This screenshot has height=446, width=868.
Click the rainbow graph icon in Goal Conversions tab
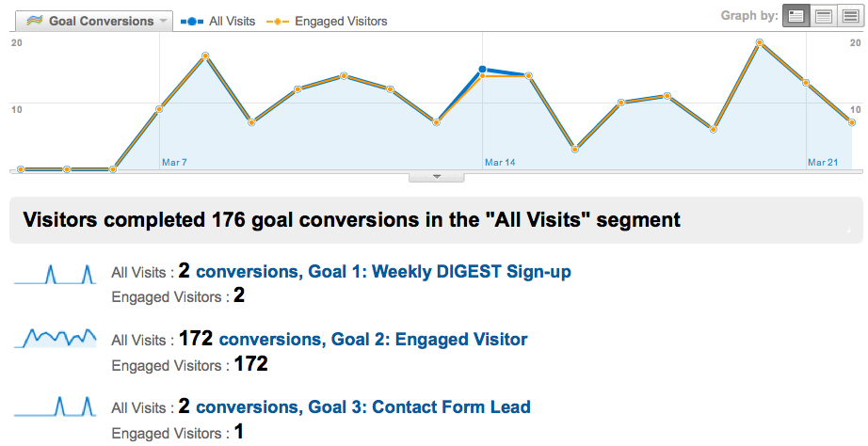click(x=34, y=21)
